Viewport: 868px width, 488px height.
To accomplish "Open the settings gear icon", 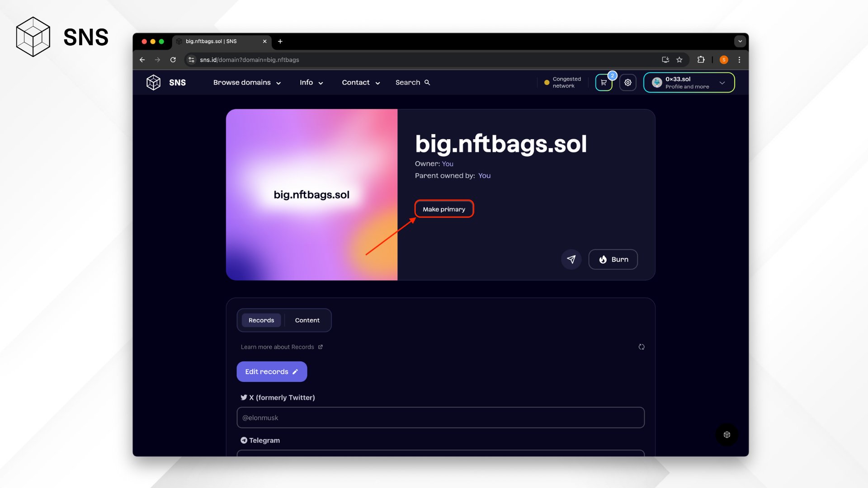I will tap(628, 83).
